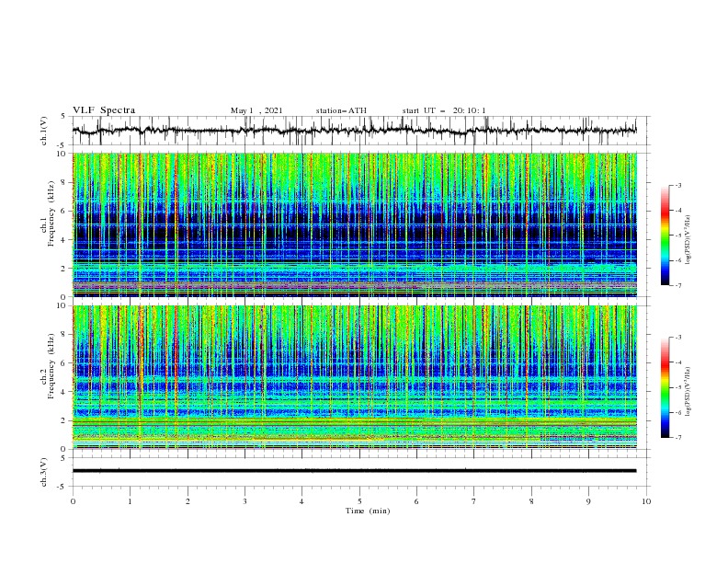Click the ch.3 flat black waveform trace
The image size is (728, 563).
[x=354, y=471]
